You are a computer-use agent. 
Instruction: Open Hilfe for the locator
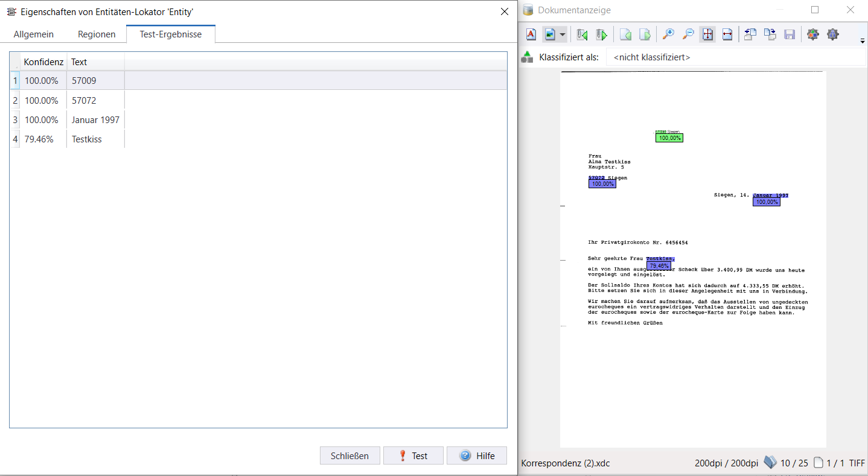(x=476, y=455)
